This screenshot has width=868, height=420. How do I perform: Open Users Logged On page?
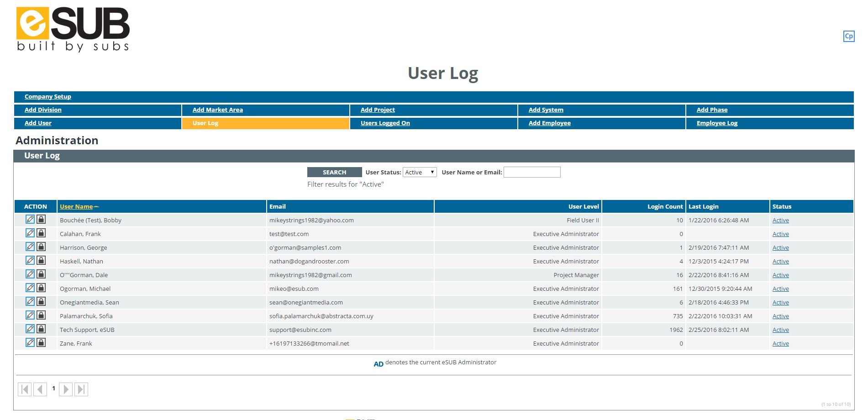pyautogui.click(x=385, y=123)
